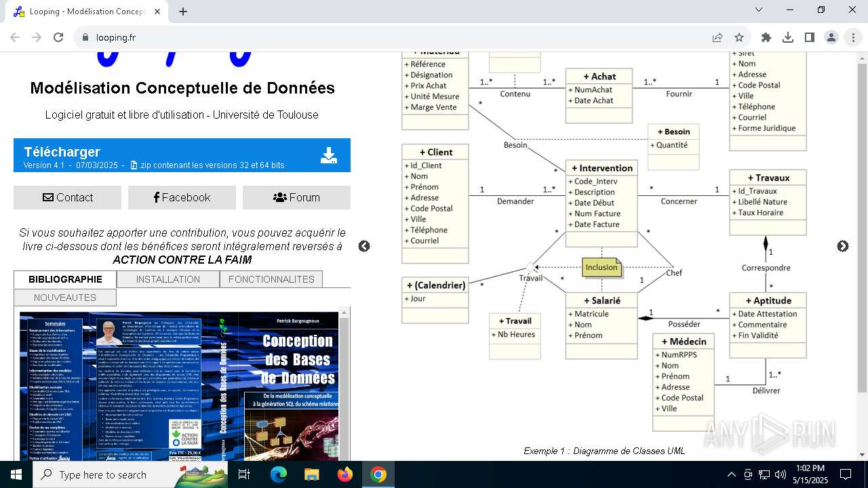Open File Explorer from the taskbar
Viewport: 868px width, 488px height.
click(x=312, y=474)
